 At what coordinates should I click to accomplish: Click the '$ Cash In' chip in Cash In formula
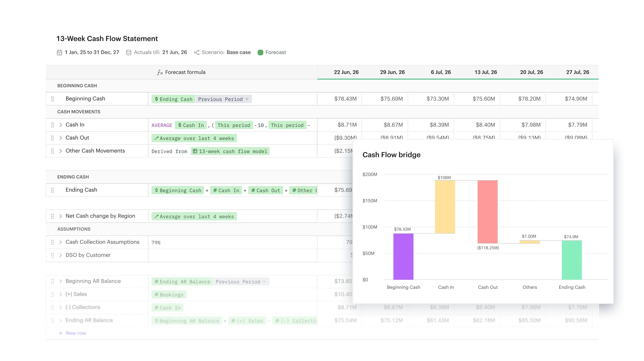[x=191, y=125]
